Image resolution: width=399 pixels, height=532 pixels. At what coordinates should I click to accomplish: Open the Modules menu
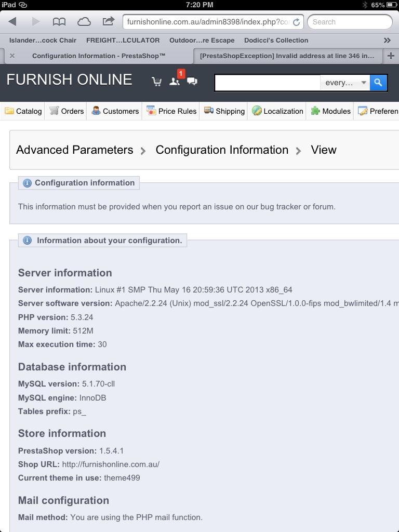pyautogui.click(x=330, y=111)
